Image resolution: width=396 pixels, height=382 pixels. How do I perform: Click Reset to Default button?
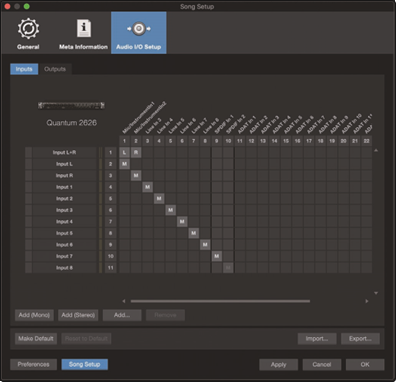point(86,339)
